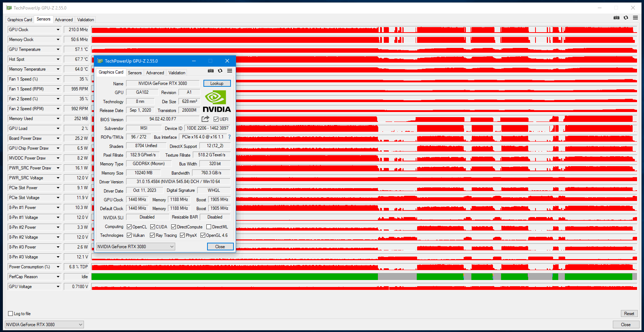This screenshot has width=644, height=332.
Task: Click the refresh icon in the small GPU-Z window
Action: [x=220, y=71]
